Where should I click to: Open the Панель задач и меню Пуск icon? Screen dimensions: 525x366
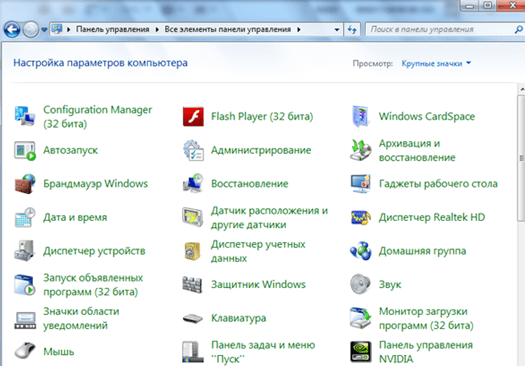(x=193, y=352)
